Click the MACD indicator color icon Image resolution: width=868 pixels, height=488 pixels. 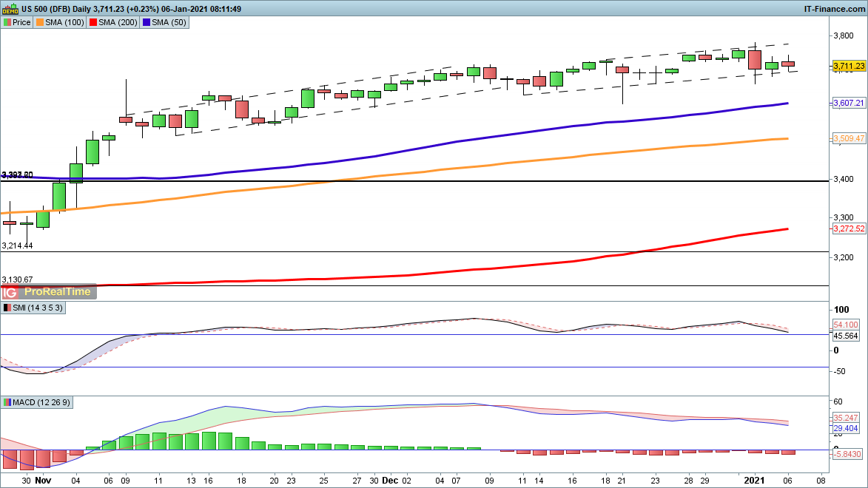tap(7, 402)
